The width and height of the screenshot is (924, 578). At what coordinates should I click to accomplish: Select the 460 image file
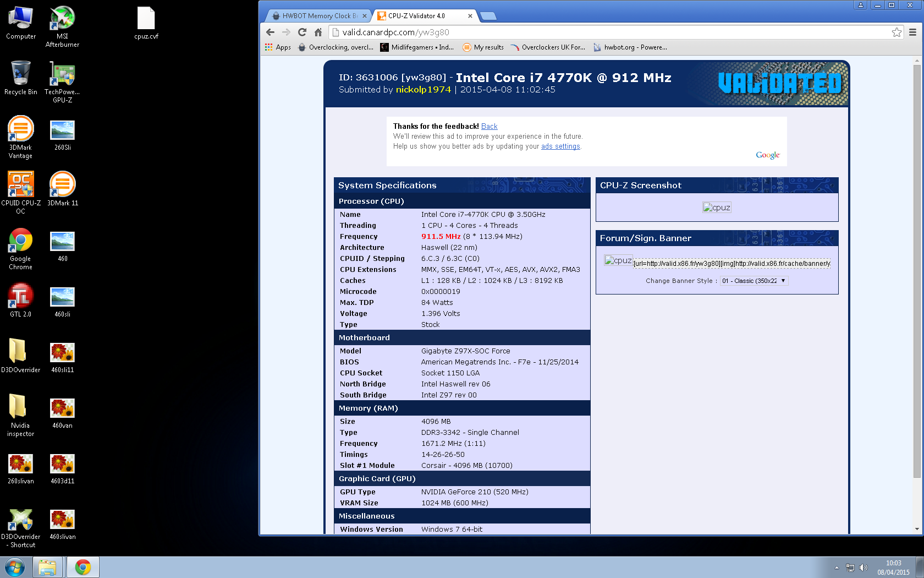click(63, 246)
